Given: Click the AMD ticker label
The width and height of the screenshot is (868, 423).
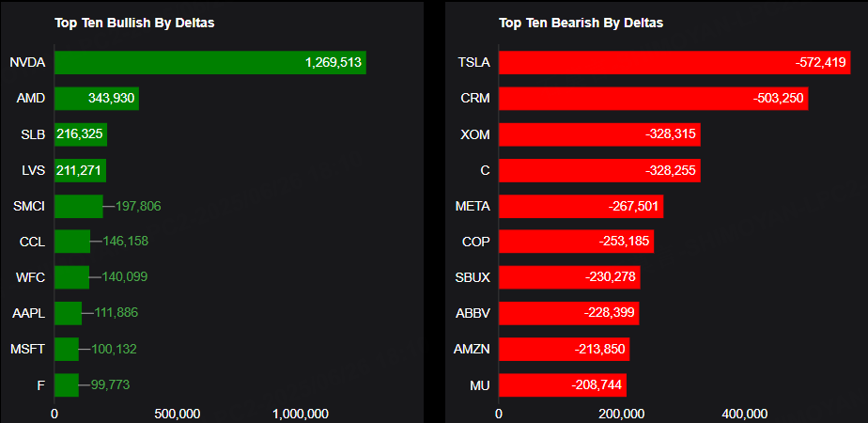Looking at the screenshot, I should pos(31,99).
